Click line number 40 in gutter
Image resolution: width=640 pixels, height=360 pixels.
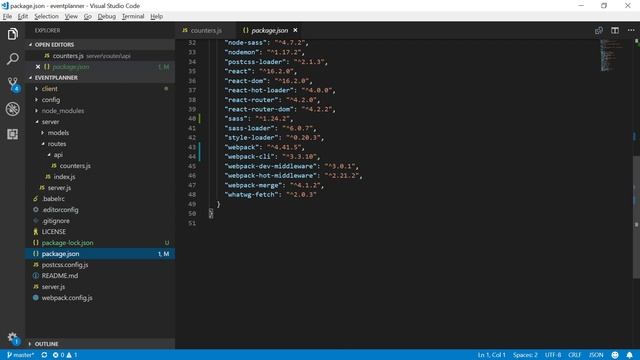[x=192, y=119]
